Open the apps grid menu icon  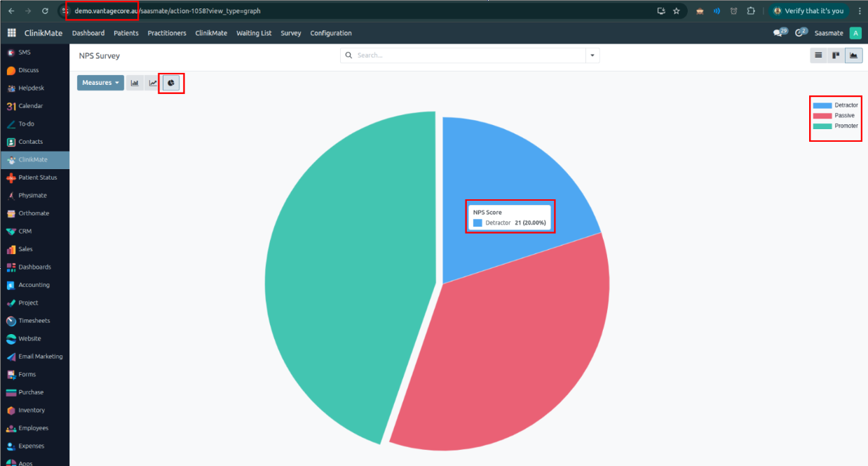pyautogui.click(x=12, y=33)
